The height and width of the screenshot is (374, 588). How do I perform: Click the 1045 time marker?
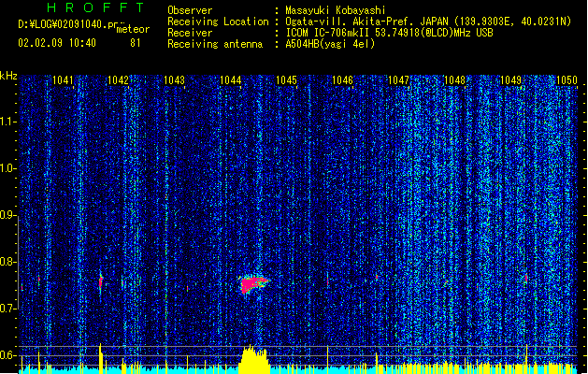click(x=286, y=80)
